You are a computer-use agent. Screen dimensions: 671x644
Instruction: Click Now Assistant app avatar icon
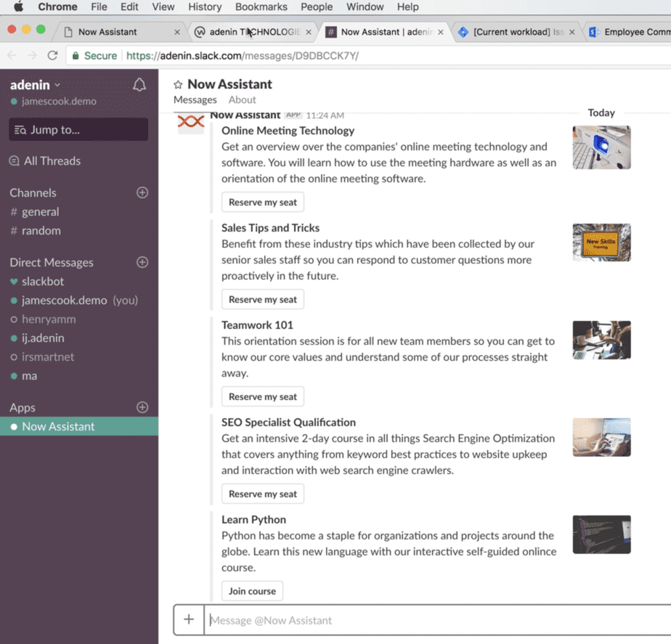coord(191,122)
